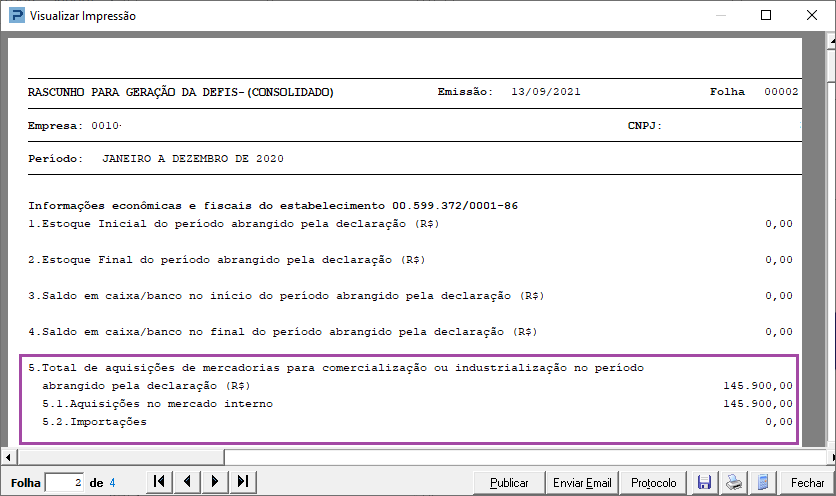Image resolution: width=836 pixels, height=496 pixels.
Task: Click the vertical scrollbar up arrow
Action: [x=831, y=41]
